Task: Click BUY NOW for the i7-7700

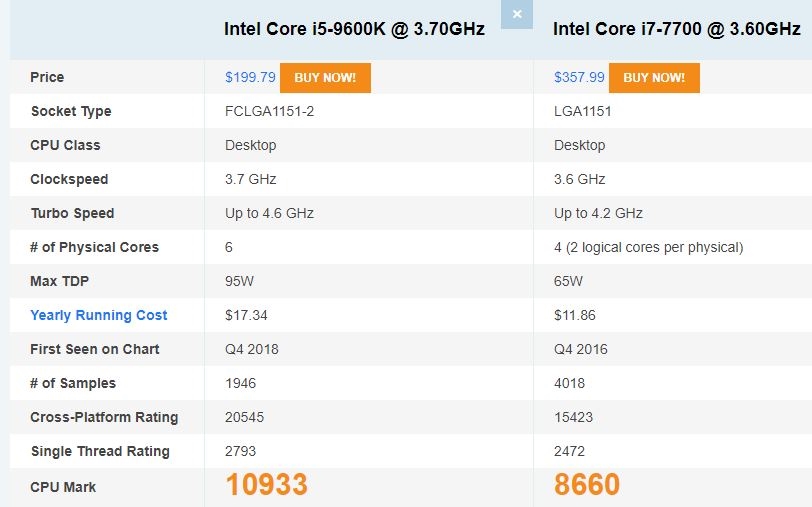Action: (x=654, y=78)
